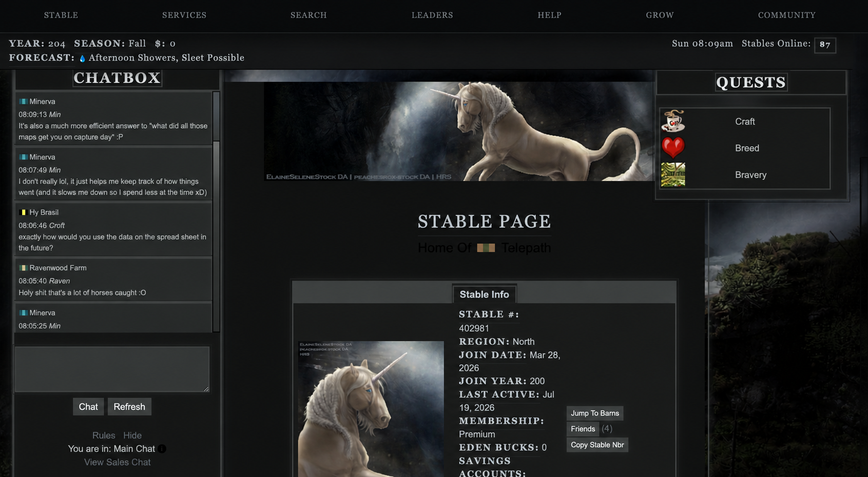Click the stable number 402981

tap(474, 328)
